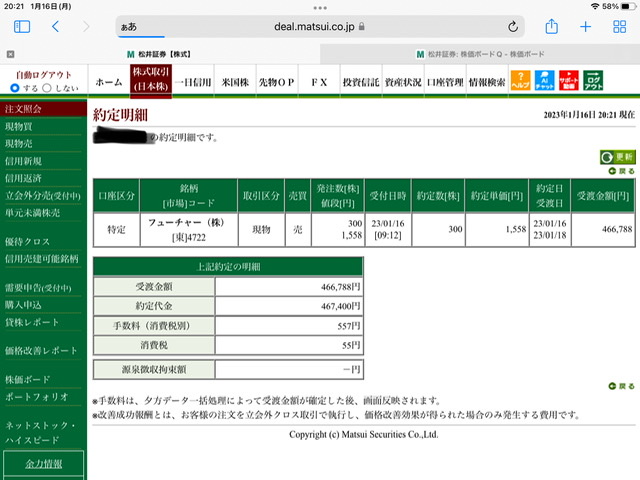Reload the page with the refresh icon
This screenshot has width=640, height=480.
click(x=513, y=27)
